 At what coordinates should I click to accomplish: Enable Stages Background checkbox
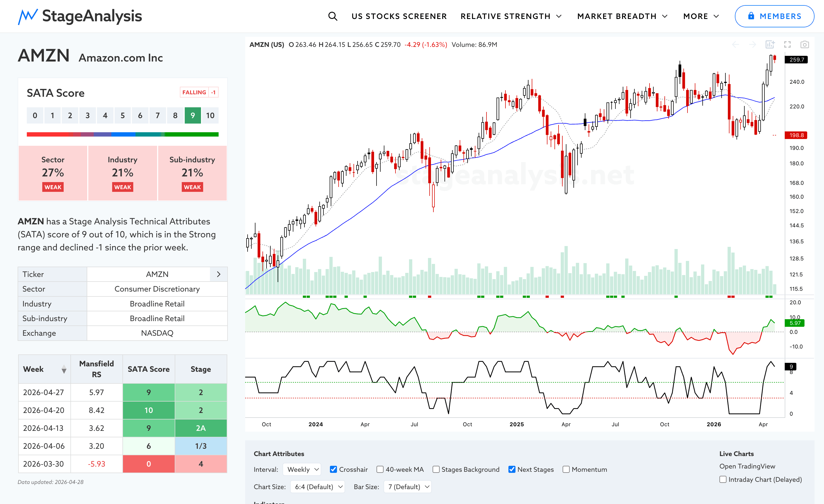(436, 469)
